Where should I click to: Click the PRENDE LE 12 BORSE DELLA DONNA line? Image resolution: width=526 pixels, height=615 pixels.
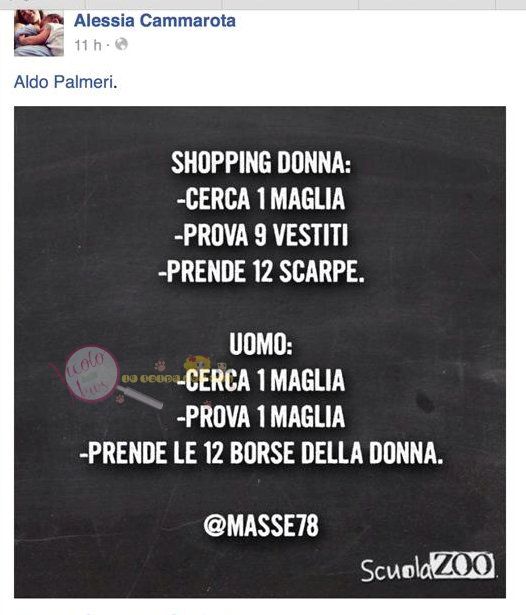point(261,453)
